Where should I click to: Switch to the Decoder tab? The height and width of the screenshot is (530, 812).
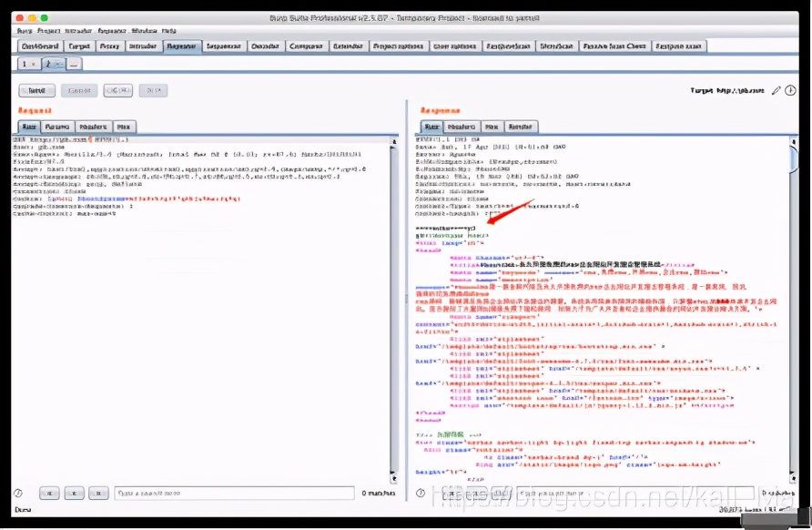pyautogui.click(x=265, y=46)
